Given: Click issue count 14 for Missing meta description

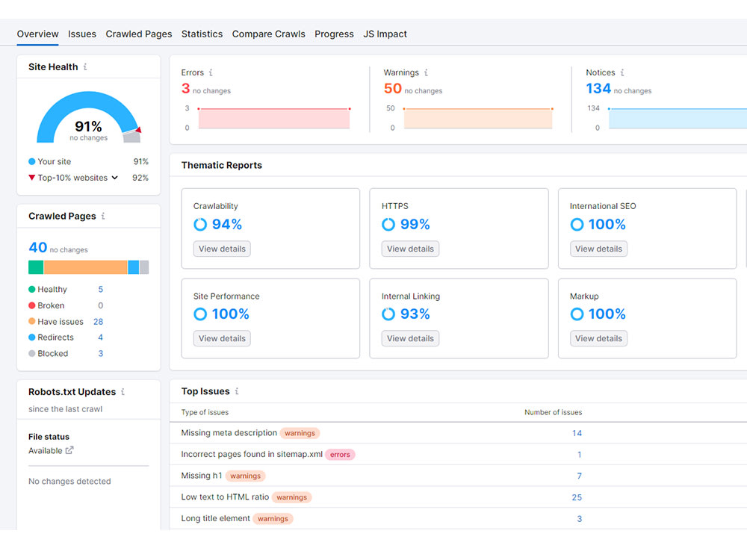Looking at the screenshot, I should [x=577, y=433].
